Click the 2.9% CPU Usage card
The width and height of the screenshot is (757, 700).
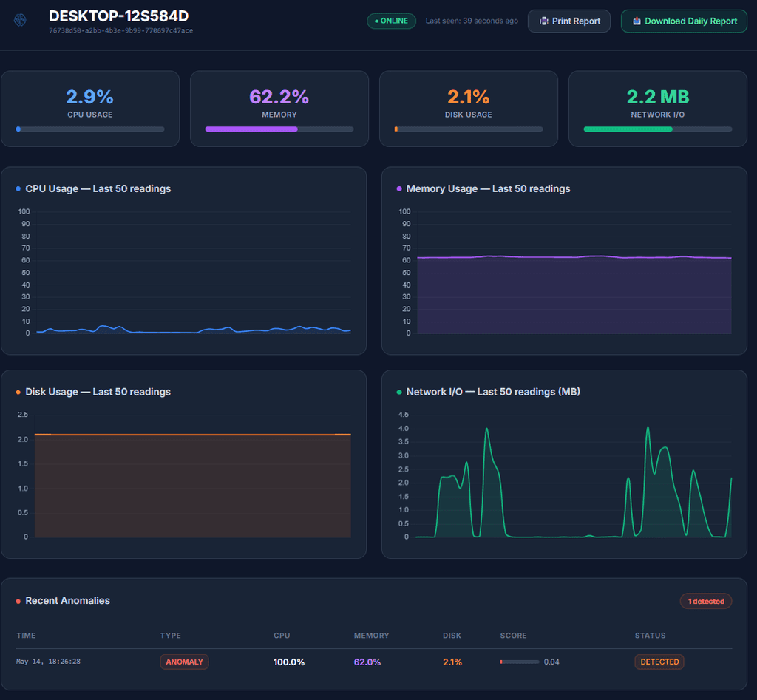[x=90, y=109]
